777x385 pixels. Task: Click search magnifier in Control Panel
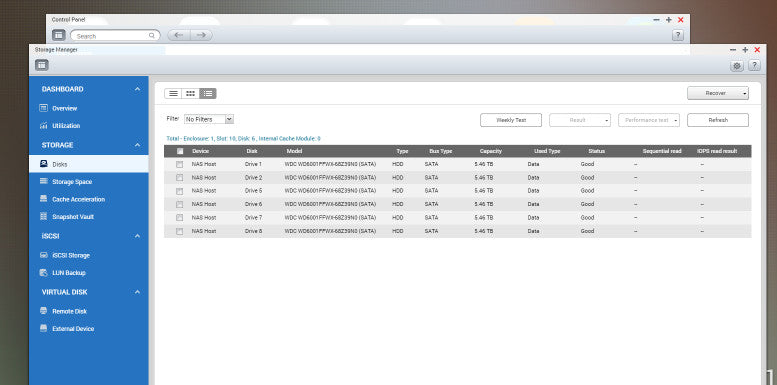[152, 36]
